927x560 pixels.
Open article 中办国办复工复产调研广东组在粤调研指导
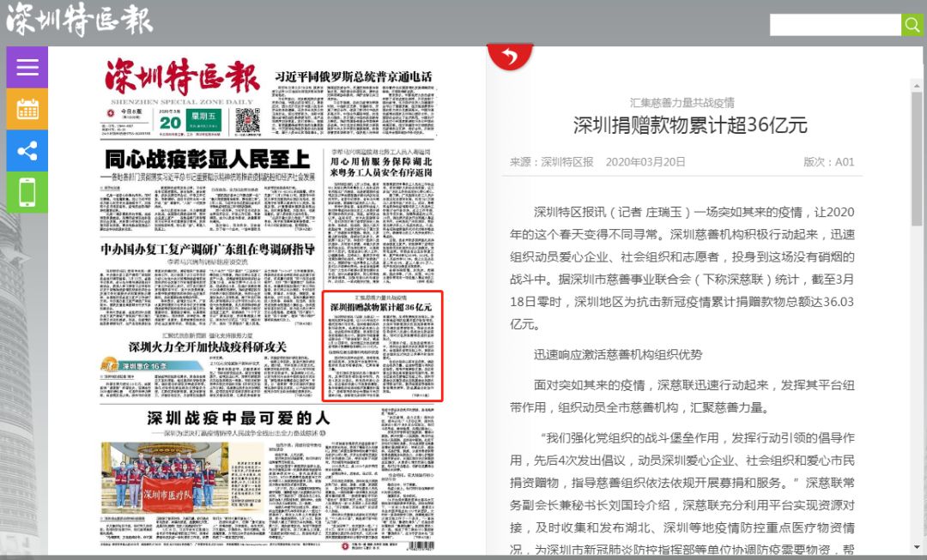coord(208,250)
